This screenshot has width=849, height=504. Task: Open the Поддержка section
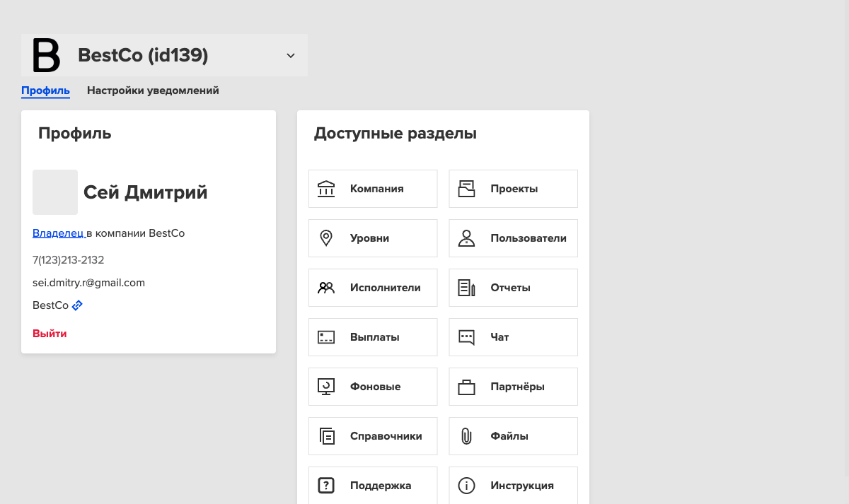click(x=373, y=486)
